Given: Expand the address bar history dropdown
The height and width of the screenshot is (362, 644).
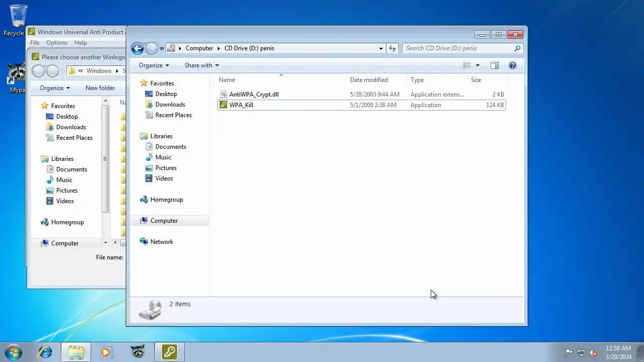Looking at the screenshot, I should pos(381,48).
